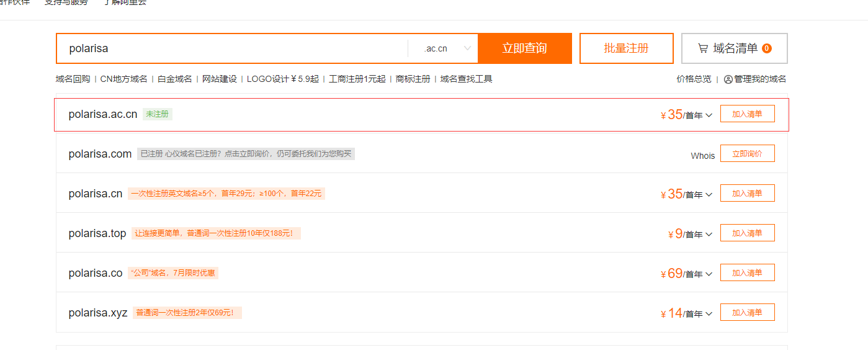Add polarisa.cn to list with 加入清单
The image size is (868, 350).
747,194
